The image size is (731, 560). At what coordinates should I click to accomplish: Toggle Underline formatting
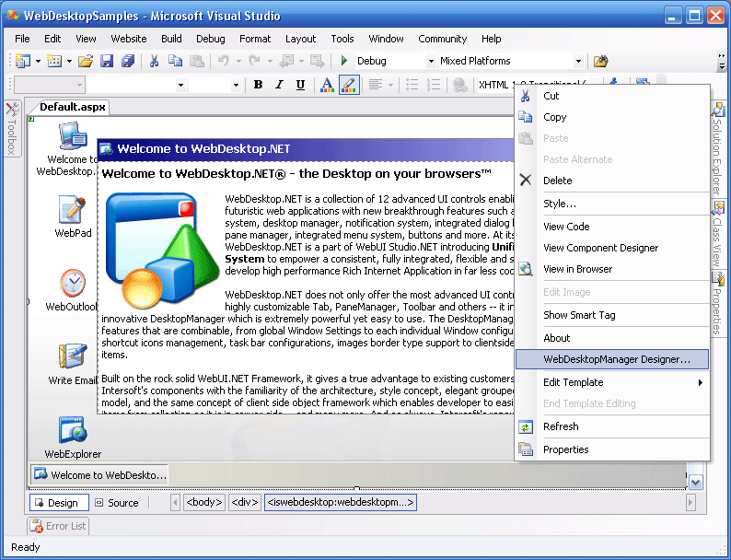[x=300, y=85]
